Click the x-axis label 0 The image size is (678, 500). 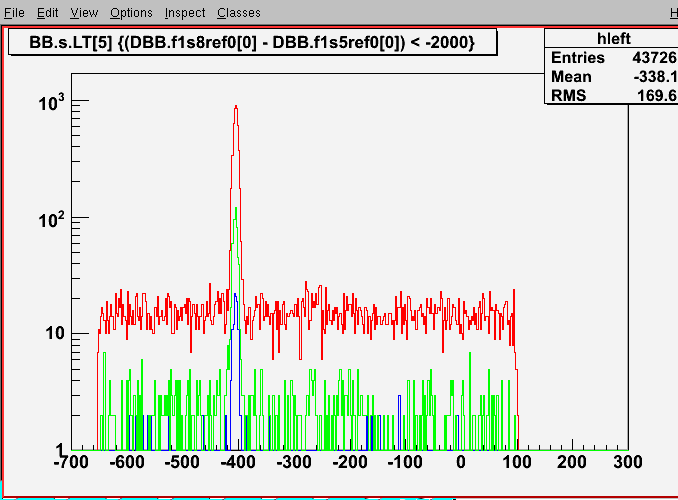[x=461, y=462]
